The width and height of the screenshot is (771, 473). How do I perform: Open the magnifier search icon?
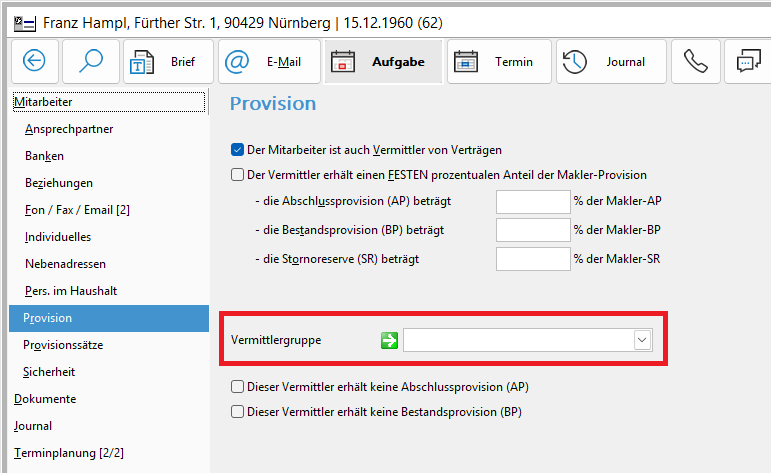click(90, 62)
